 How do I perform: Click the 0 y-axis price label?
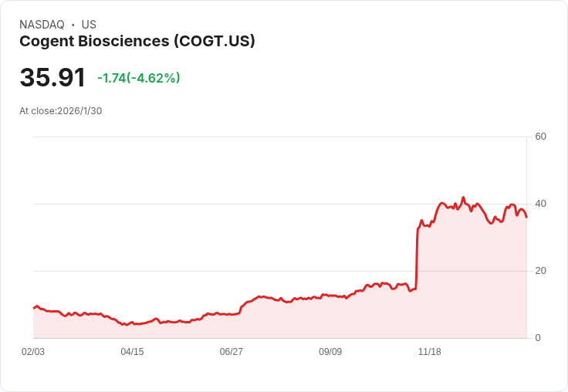point(538,338)
